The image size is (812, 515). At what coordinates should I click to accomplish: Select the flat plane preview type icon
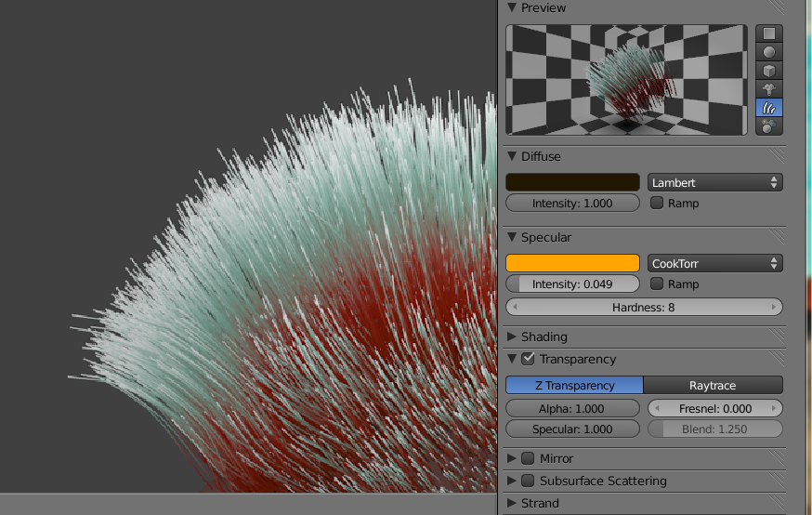pyautogui.click(x=769, y=33)
